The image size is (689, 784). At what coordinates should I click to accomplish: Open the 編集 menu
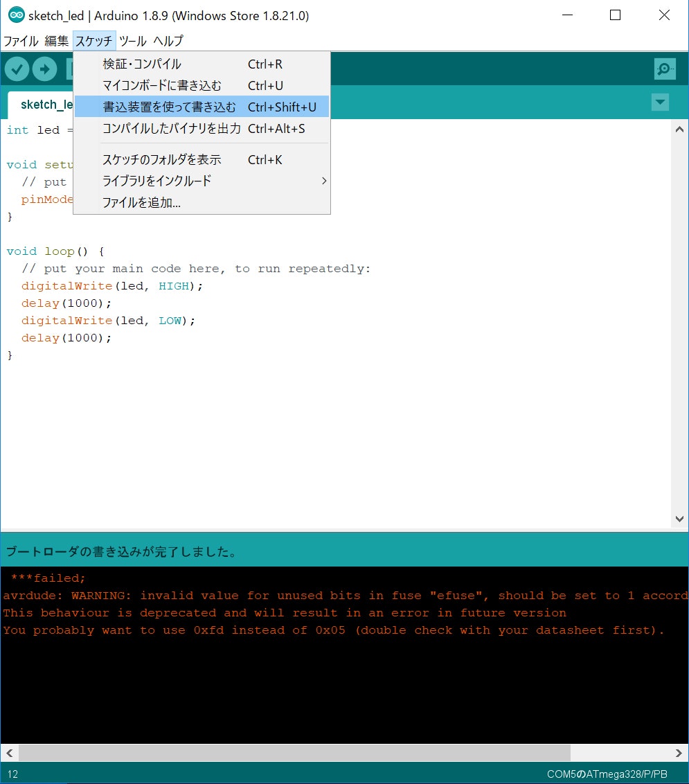56,40
